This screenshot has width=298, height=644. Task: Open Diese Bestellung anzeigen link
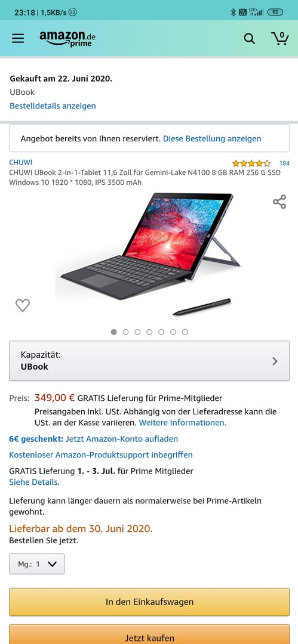point(212,139)
